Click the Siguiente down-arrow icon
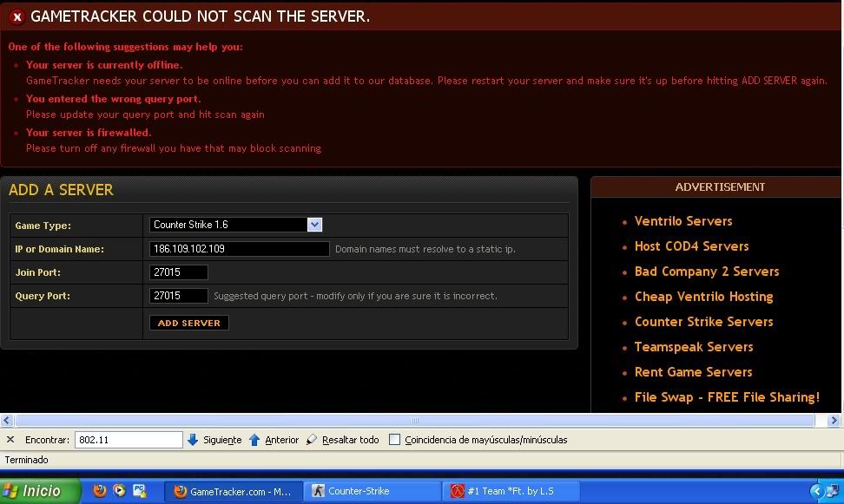This screenshot has width=844, height=504. pos(193,440)
